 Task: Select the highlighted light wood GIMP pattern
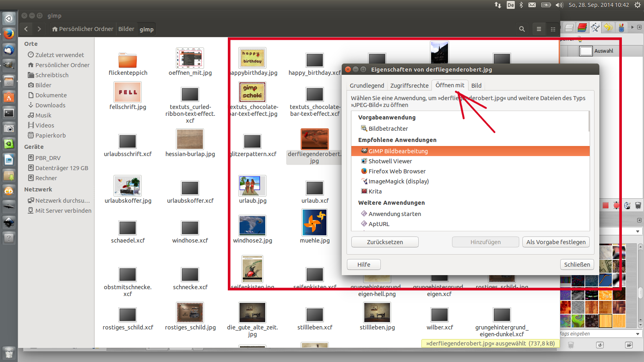point(605,321)
